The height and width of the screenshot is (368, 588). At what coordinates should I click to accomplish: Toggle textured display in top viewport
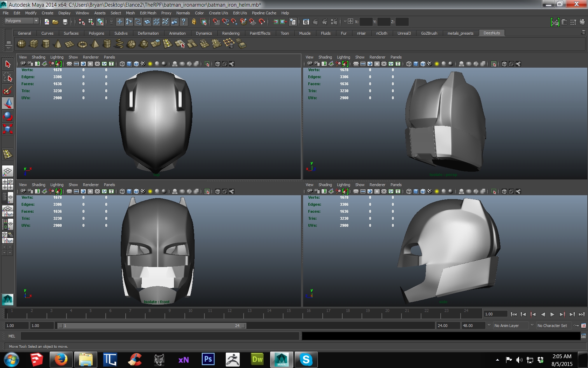143,64
